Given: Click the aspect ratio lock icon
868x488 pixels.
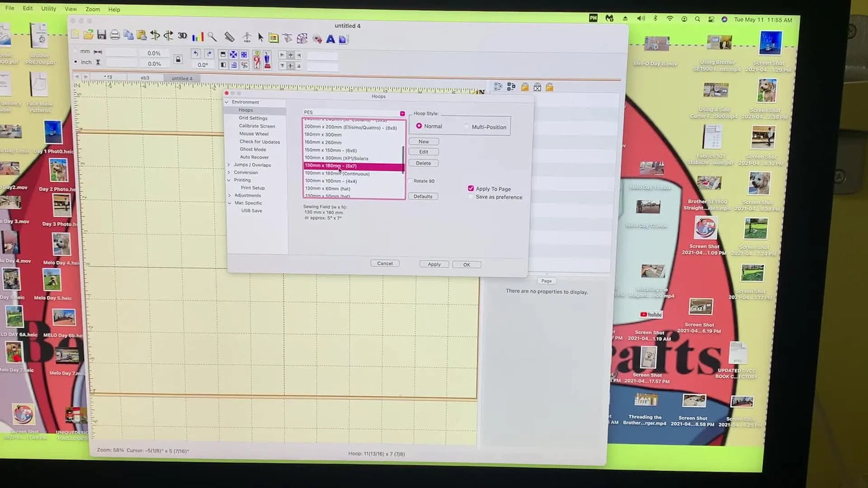Looking at the screenshot, I should [178, 59].
